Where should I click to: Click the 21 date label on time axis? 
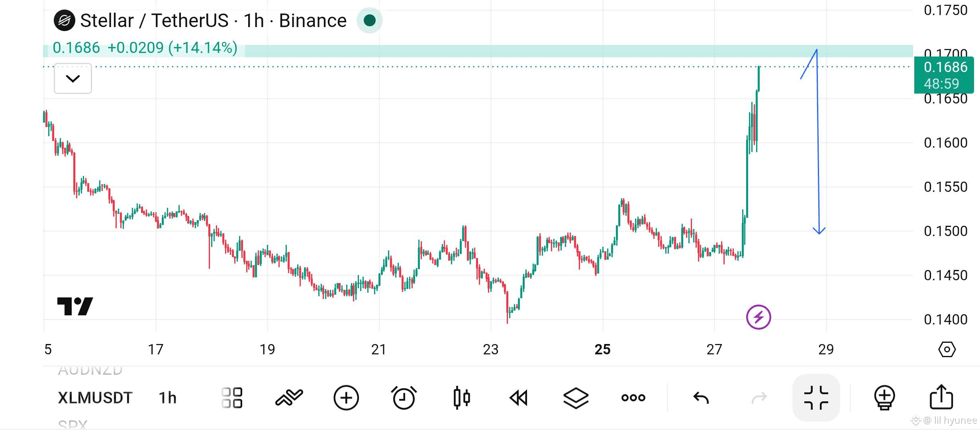[x=379, y=350]
